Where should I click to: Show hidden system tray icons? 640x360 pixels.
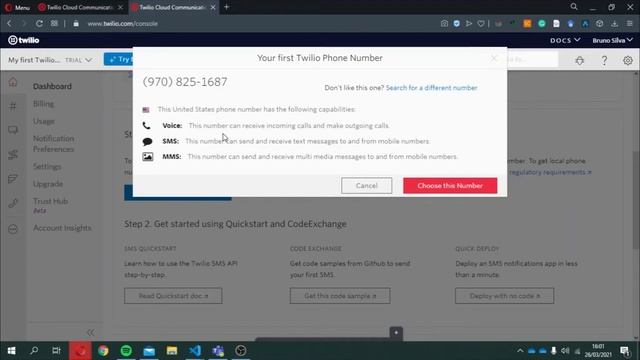(x=520, y=351)
